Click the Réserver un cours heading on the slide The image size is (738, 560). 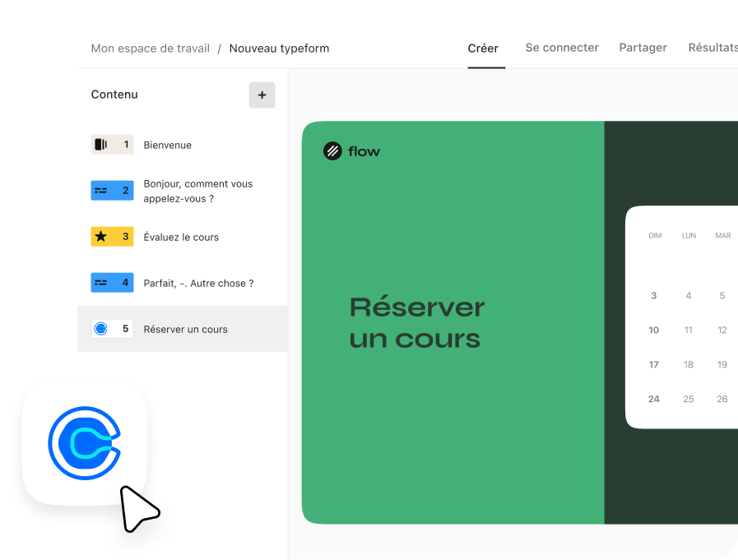pos(416,322)
